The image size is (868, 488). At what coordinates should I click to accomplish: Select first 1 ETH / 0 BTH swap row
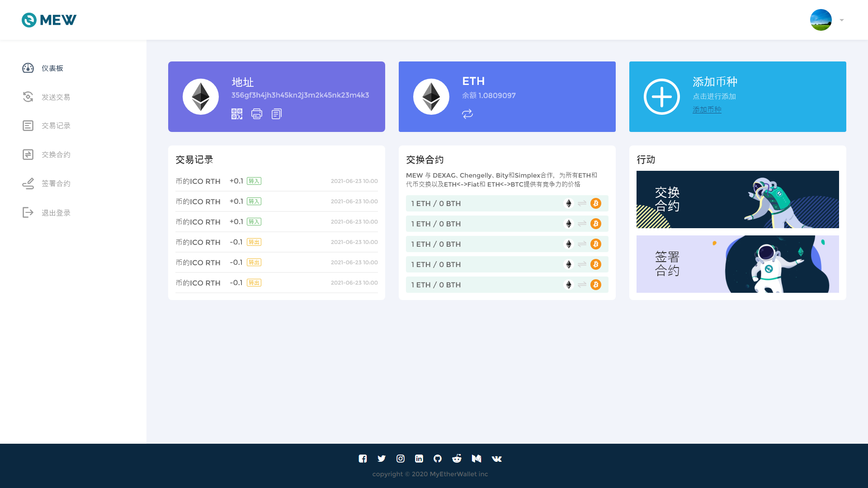pyautogui.click(x=507, y=203)
